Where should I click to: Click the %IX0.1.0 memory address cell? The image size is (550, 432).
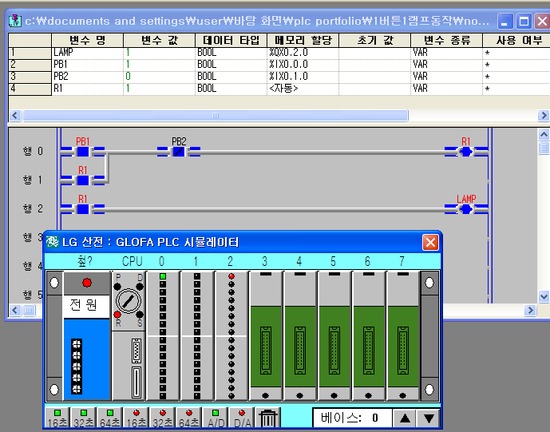coord(303,77)
